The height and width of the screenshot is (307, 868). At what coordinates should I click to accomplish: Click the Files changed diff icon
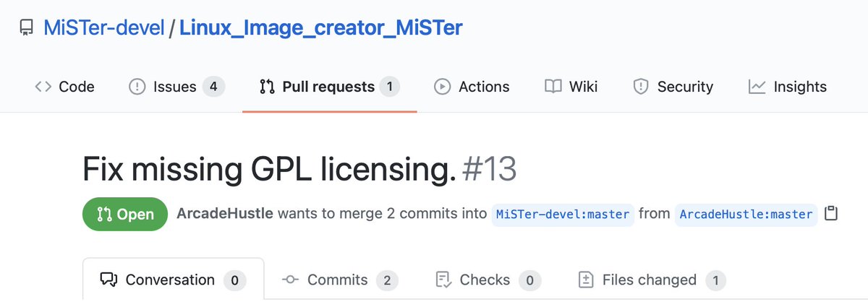coord(587,280)
